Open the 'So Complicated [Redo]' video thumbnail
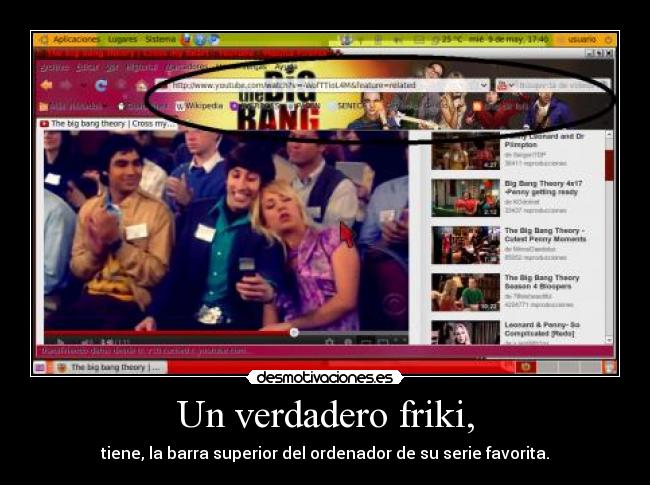Image resolution: width=650 pixels, height=485 pixels. [x=466, y=332]
